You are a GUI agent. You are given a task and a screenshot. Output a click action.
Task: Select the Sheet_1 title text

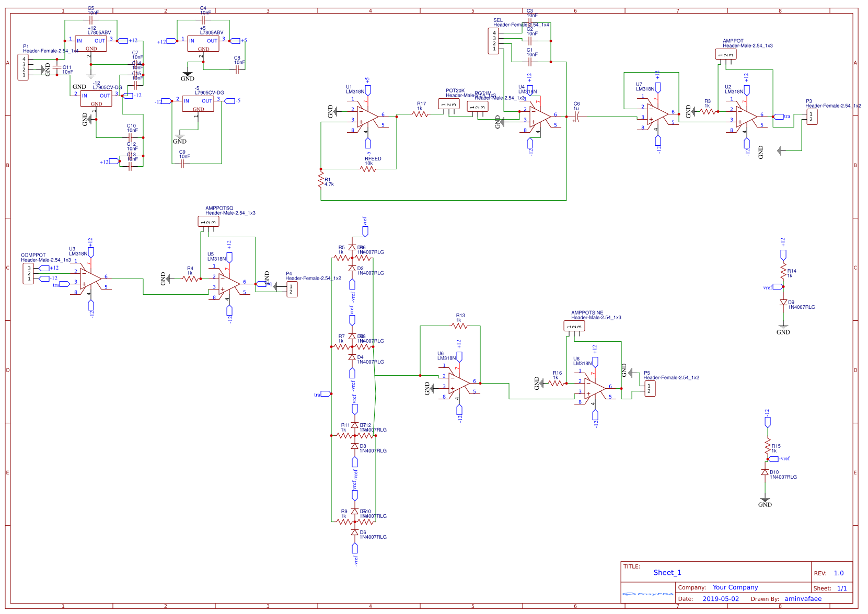tap(667, 573)
